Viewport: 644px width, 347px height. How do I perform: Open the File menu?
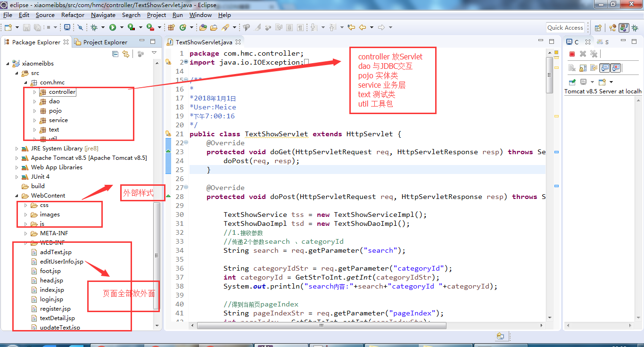(x=8, y=15)
